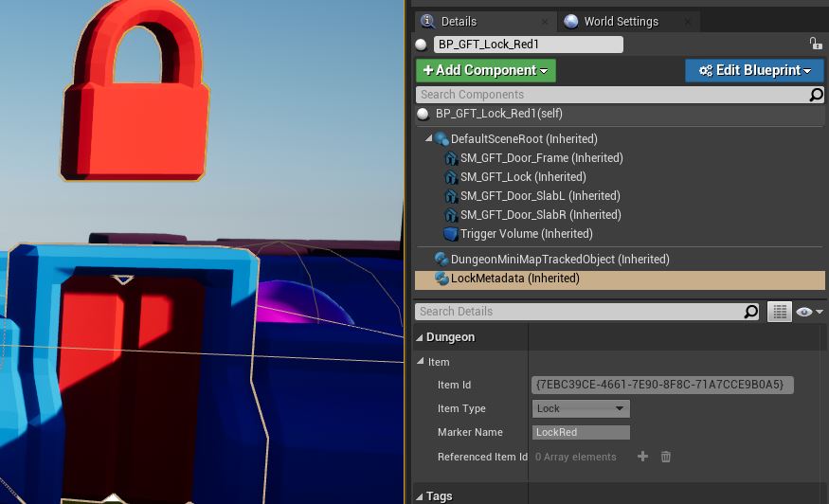The image size is (829, 504).
Task: Close the World Settings tab
Action: [687, 22]
